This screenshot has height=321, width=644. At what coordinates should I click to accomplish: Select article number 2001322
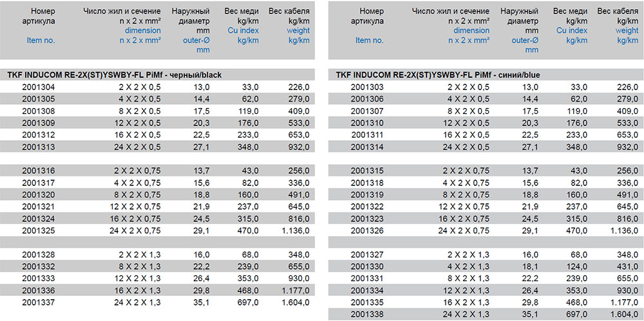click(367, 206)
